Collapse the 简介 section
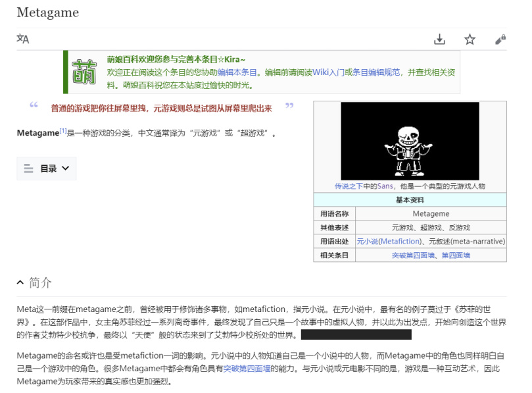Viewport: 532px width, 393px height. 20,282
